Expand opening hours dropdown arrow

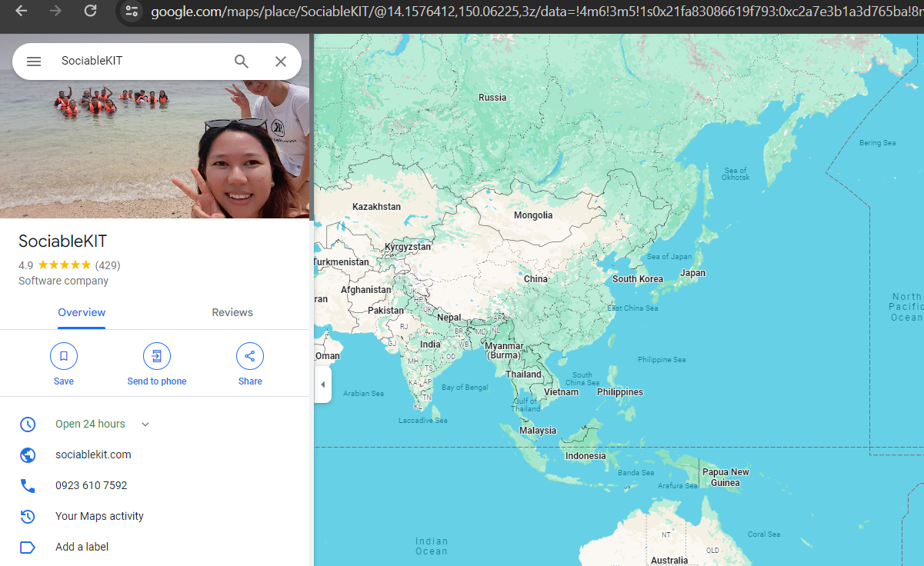[145, 424]
